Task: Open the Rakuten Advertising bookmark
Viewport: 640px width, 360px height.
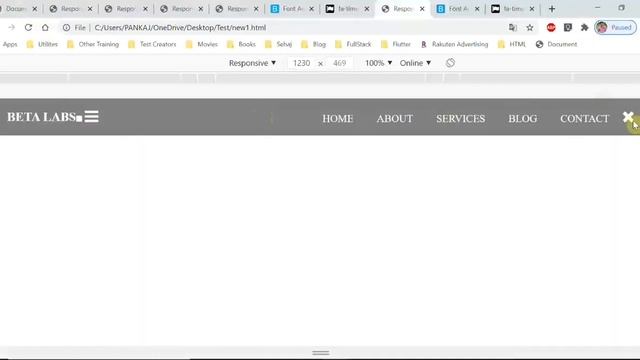Action: coord(454,44)
